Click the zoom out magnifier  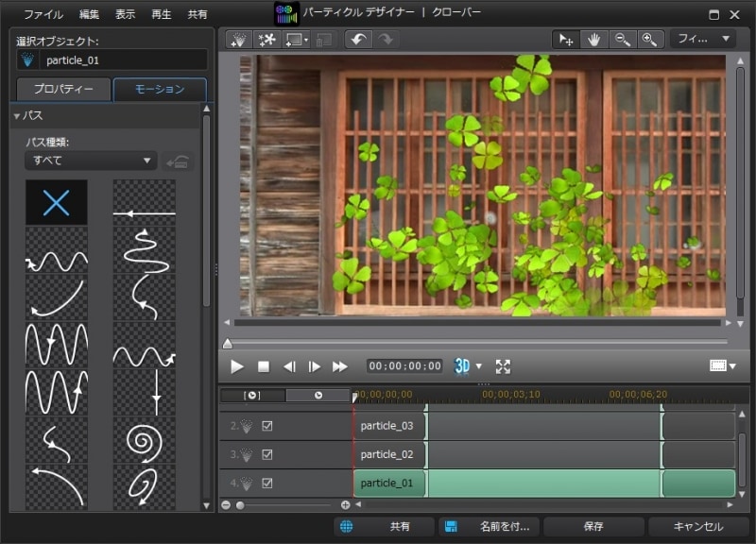(x=621, y=40)
